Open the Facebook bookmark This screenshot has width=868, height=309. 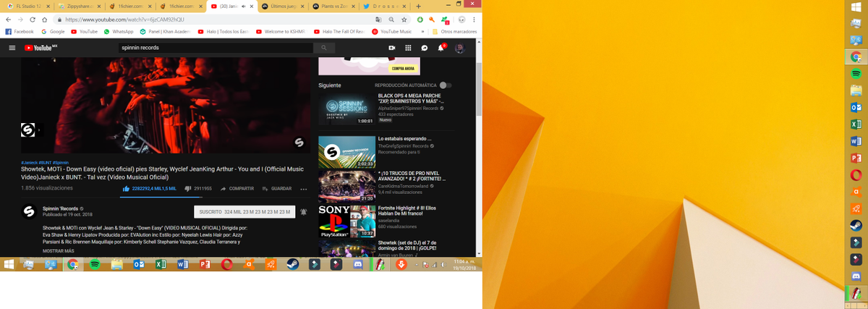pyautogui.click(x=20, y=32)
